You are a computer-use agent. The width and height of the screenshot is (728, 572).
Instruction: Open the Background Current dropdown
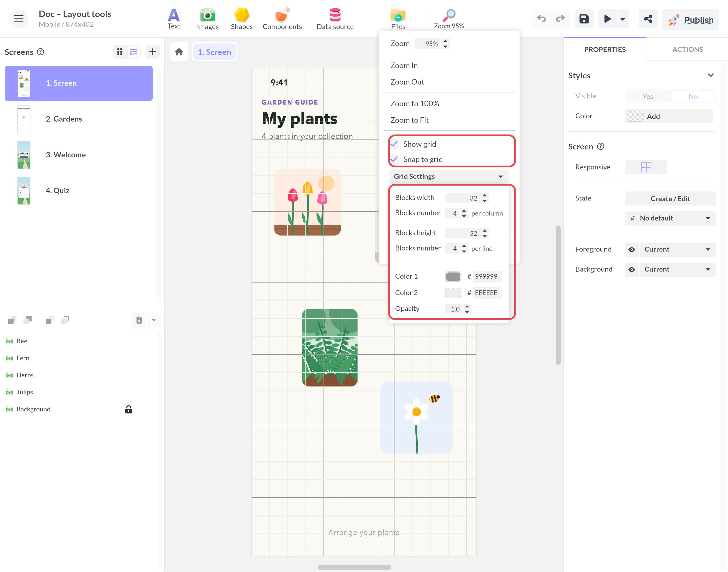coord(678,270)
